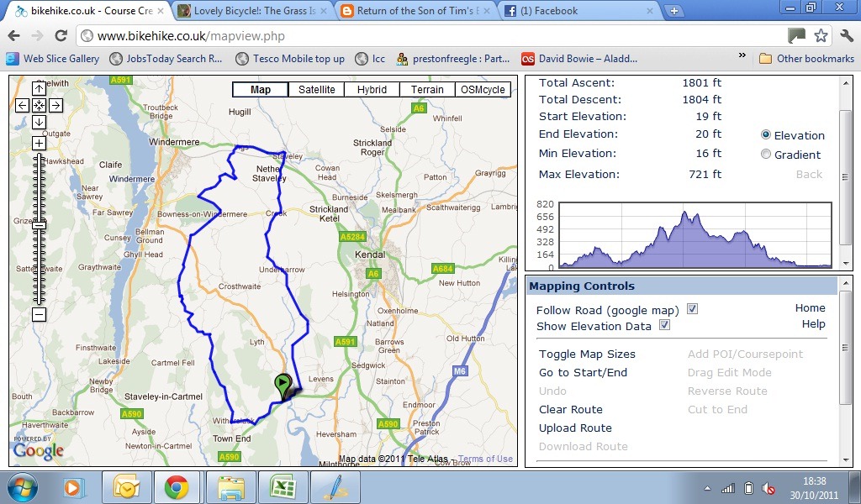
Task: Switch map to Satellite view
Action: click(x=316, y=89)
